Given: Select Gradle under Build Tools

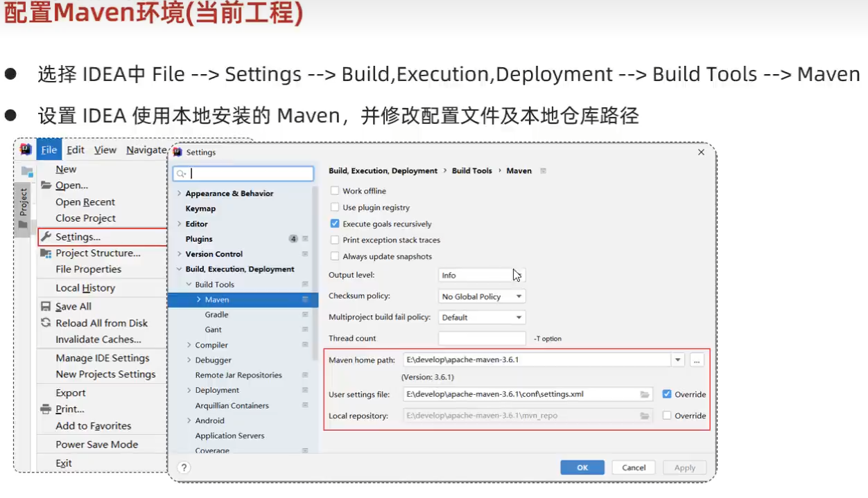Looking at the screenshot, I should (217, 314).
